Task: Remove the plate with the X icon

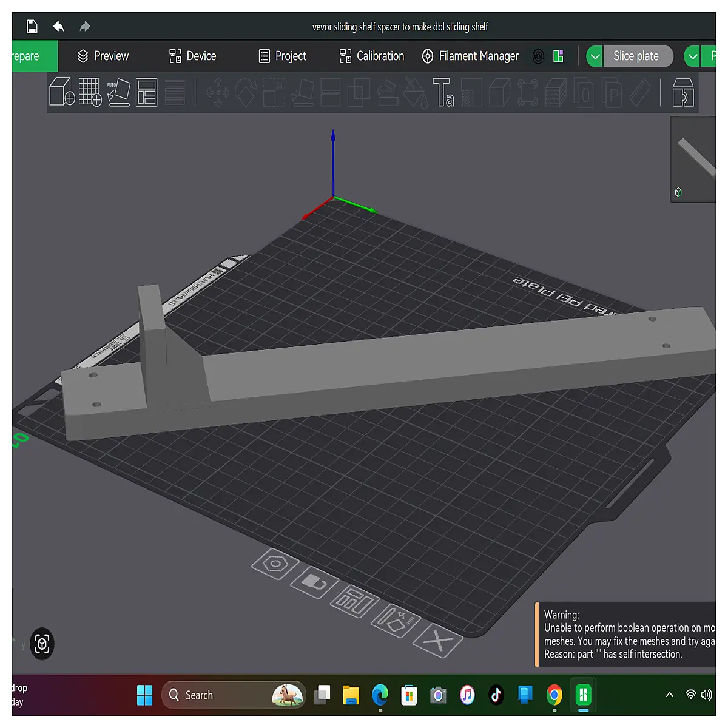Action: pos(439,640)
